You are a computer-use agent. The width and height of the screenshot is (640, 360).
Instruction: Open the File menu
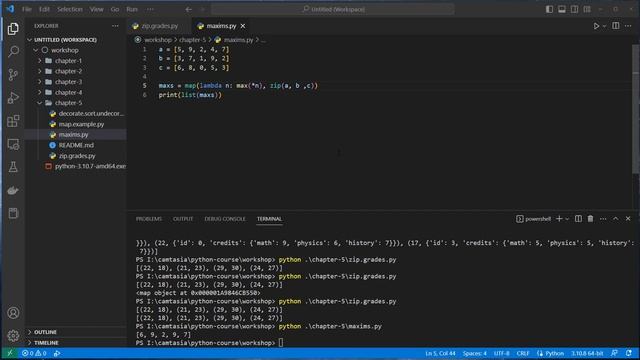(x=27, y=9)
